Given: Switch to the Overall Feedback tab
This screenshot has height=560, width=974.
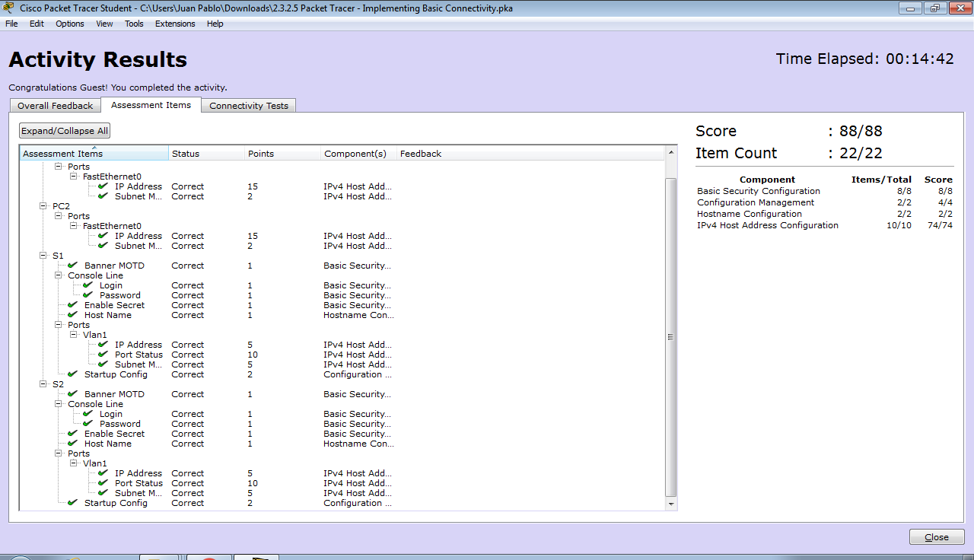Looking at the screenshot, I should click(55, 105).
